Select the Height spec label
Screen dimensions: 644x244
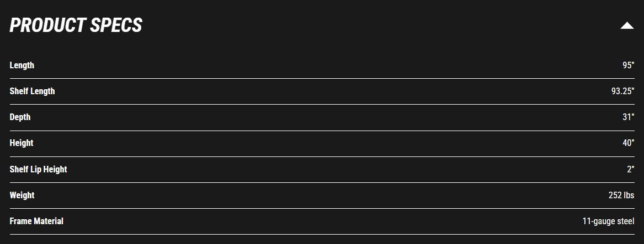click(x=22, y=143)
